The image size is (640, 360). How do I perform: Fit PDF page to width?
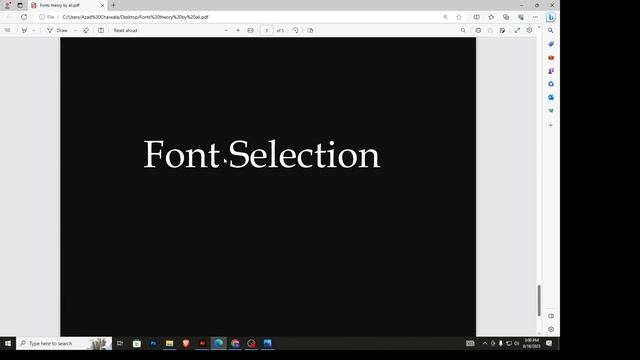pos(250,30)
